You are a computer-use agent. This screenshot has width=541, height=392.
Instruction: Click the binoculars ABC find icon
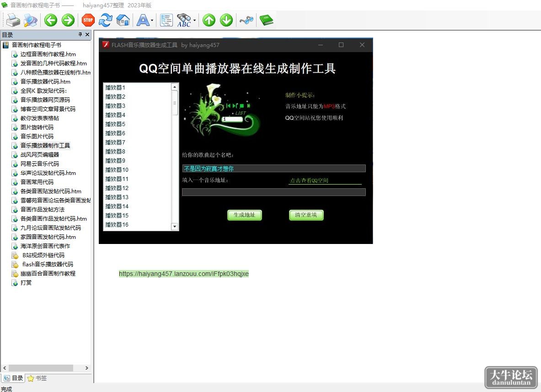click(184, 21)
